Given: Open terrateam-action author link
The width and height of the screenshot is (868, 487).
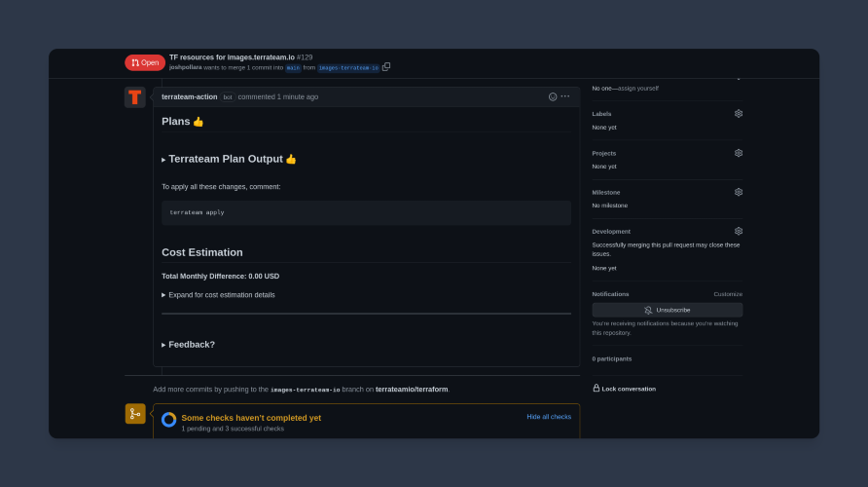Looking at the screenshot, I should click(190, 97).
